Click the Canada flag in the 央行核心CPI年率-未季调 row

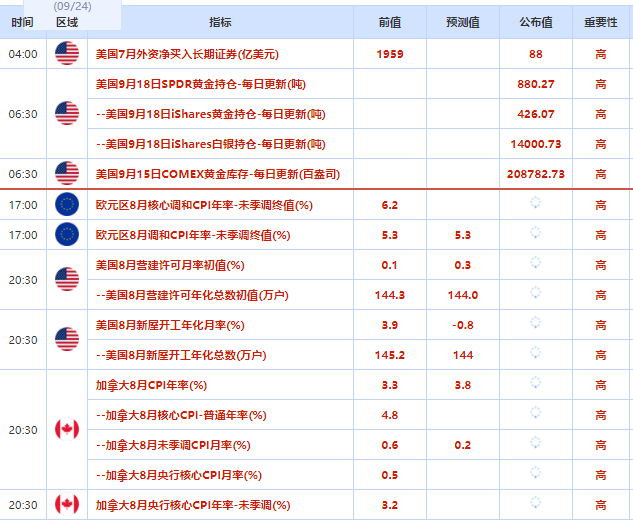pos(67,504)
